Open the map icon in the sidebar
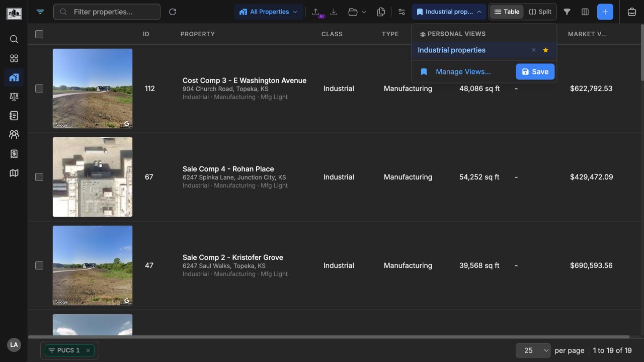644x362 pixels. (x=14, y=173)
